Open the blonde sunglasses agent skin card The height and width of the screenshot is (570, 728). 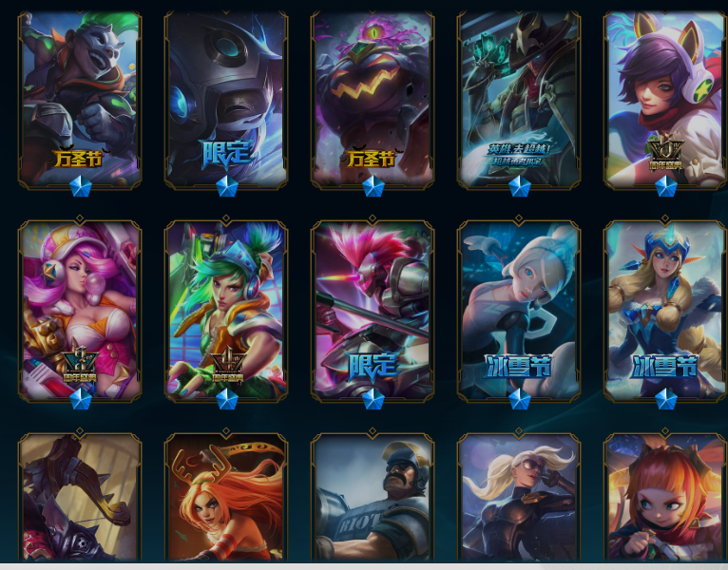click(x=519, y=497)
